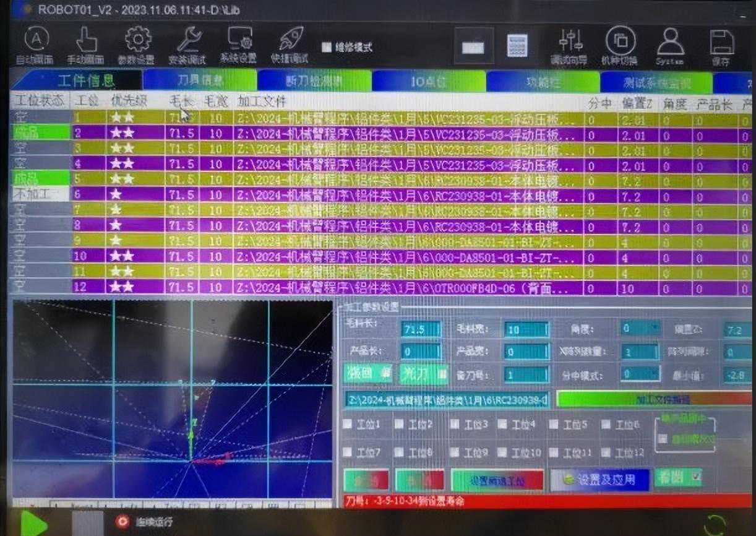Click the 看图 button
Image resolution: width=756 pixels, height=536 pixels.
[678, 477]
